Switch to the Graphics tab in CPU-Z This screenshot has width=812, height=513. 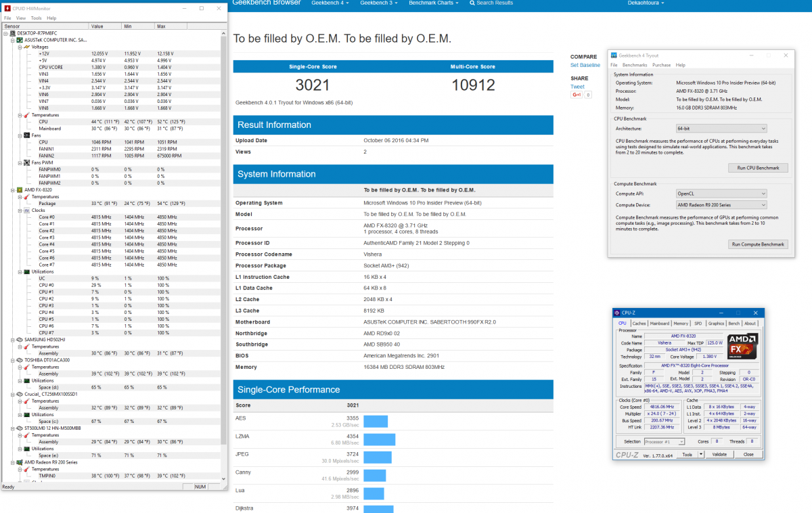click(x=716, y=324)
